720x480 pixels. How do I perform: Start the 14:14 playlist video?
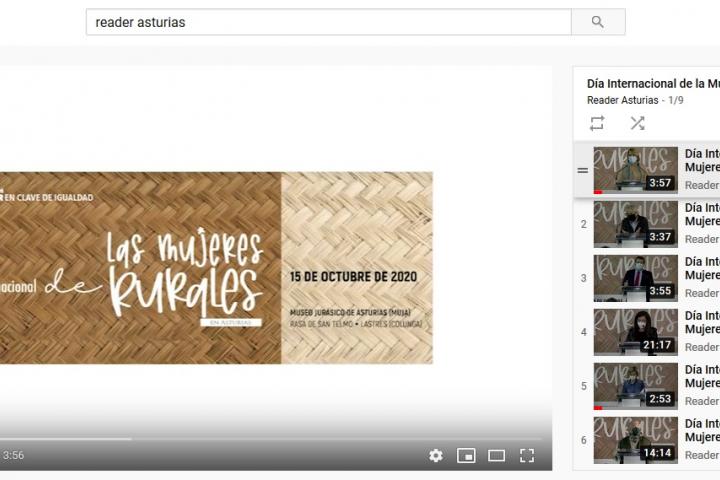(x=635, y=440)
